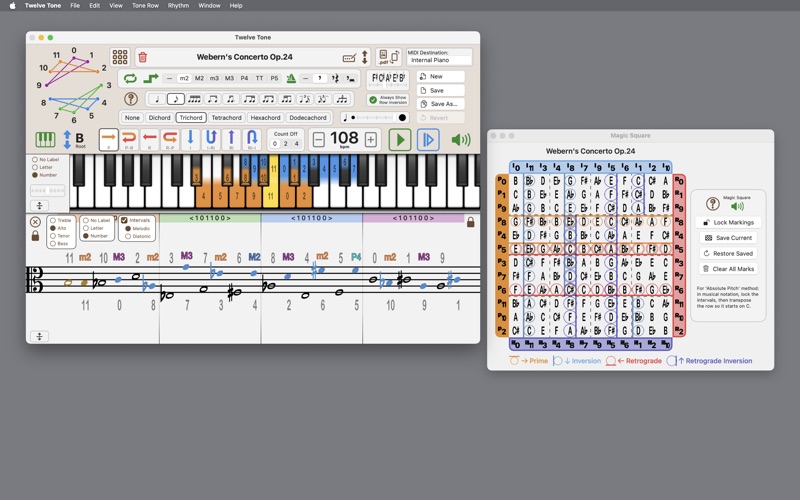The image size is (800, 500).
Task: Toggle the Intervals checkbox
Action: (124, 220)
